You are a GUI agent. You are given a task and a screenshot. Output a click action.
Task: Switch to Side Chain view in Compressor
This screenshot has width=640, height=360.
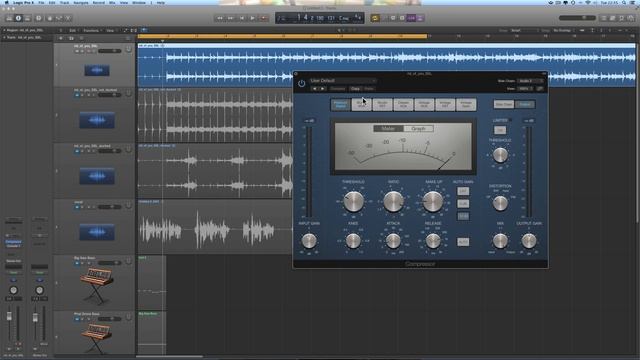click(x=504, y=104)
